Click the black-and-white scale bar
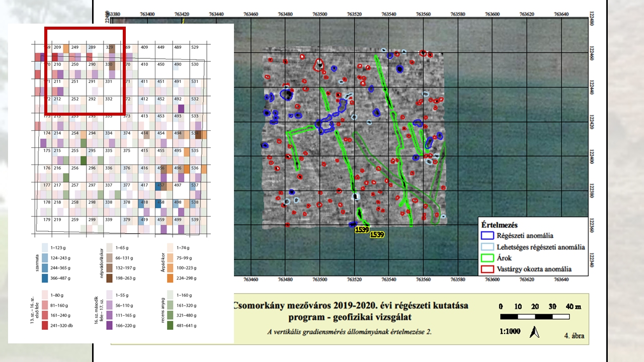The width and height of the screenshot is (644, 362). point(535,317)
